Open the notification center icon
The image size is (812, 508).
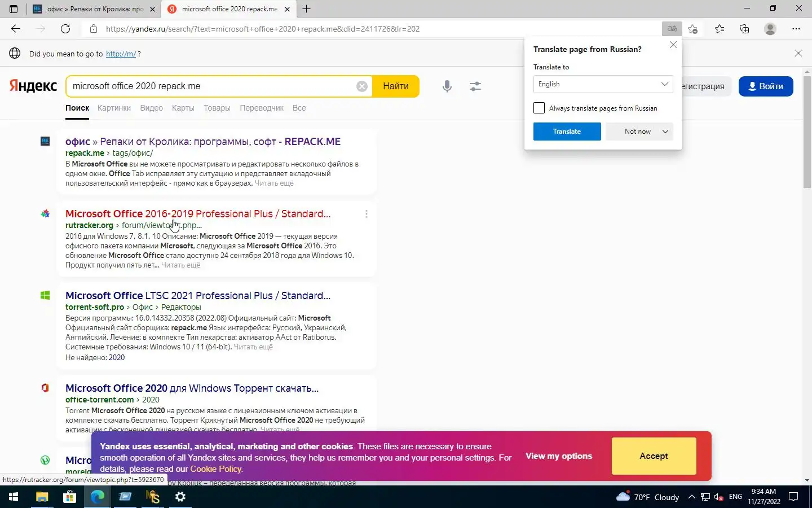(793, 497)
